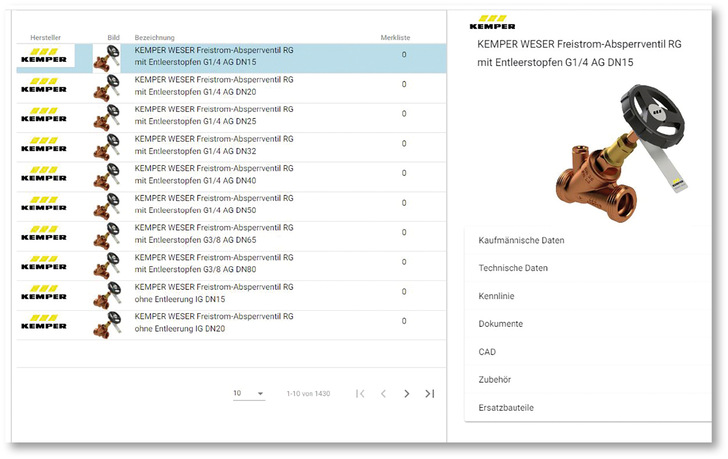Jump to the last results page
728x459 pixels.
(430, 394)
